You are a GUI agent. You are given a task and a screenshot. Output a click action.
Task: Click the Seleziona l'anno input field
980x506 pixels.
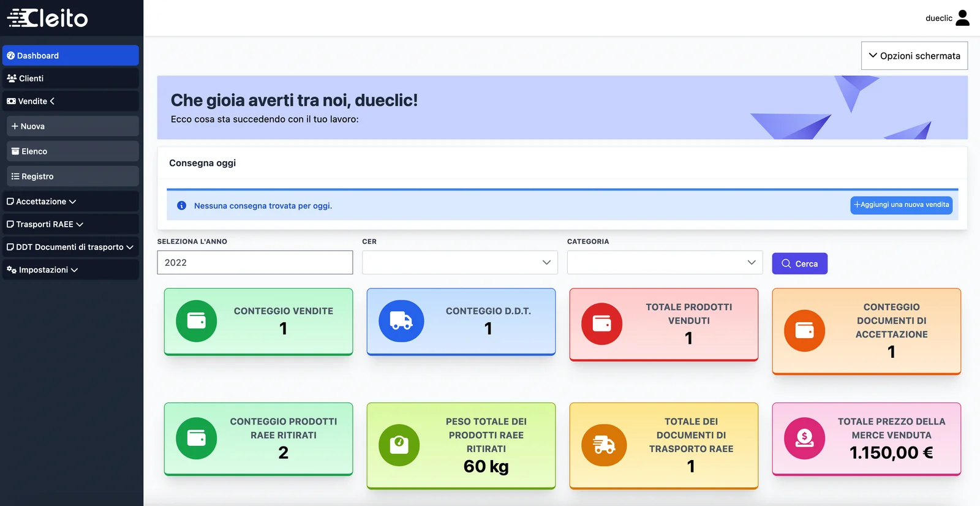click(x=255, y=262)
